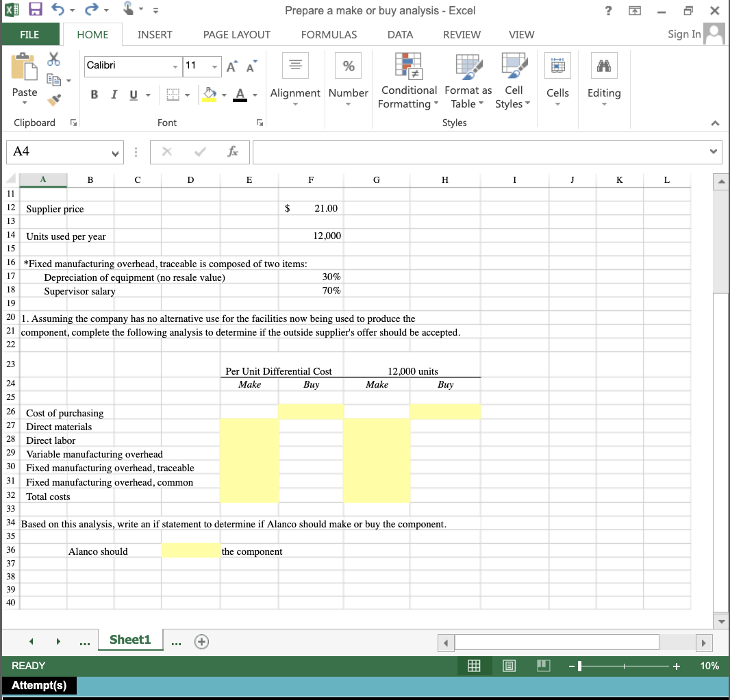Click the Sign In link
The height and width of the screenshot is (700, 730).
point(683,34)
